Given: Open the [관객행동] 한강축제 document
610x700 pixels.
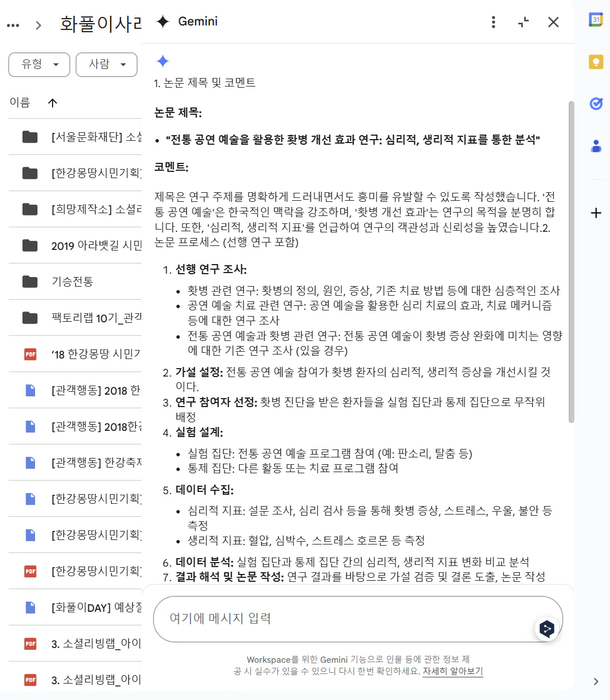Looking at the screenshot, I should pyautogui.click(x=75, y=463).
